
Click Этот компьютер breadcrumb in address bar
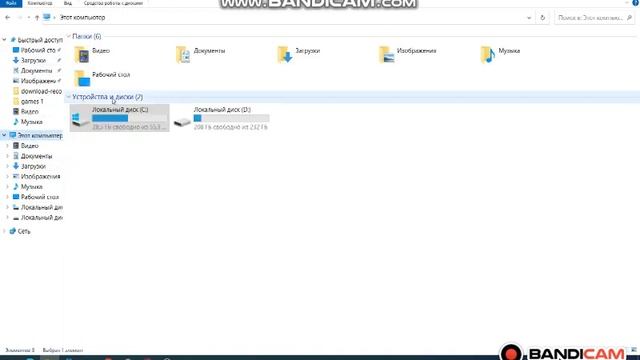82,18
